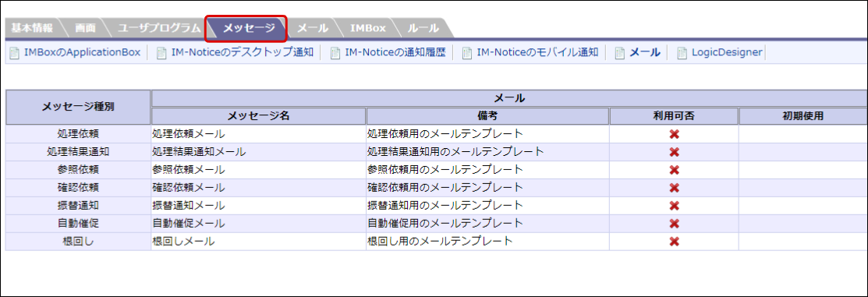Click the IM-Noticeの通知履歴 document icon

pyautogui.click(x=335, y=53)
